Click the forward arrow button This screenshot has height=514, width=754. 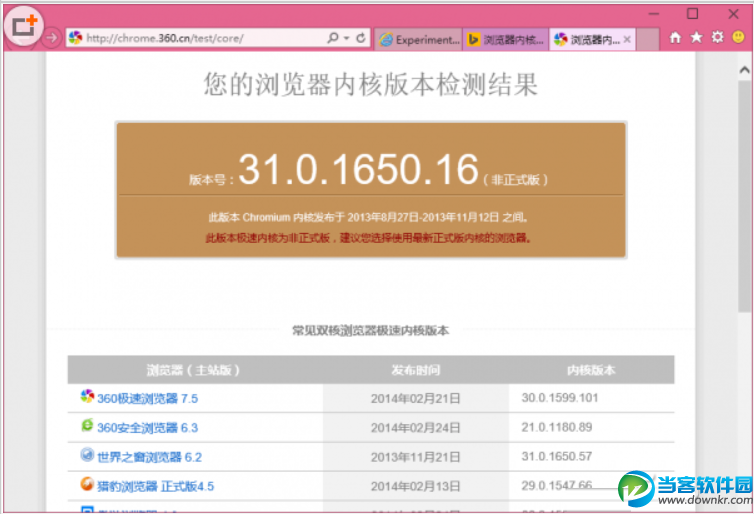(51, 38)
